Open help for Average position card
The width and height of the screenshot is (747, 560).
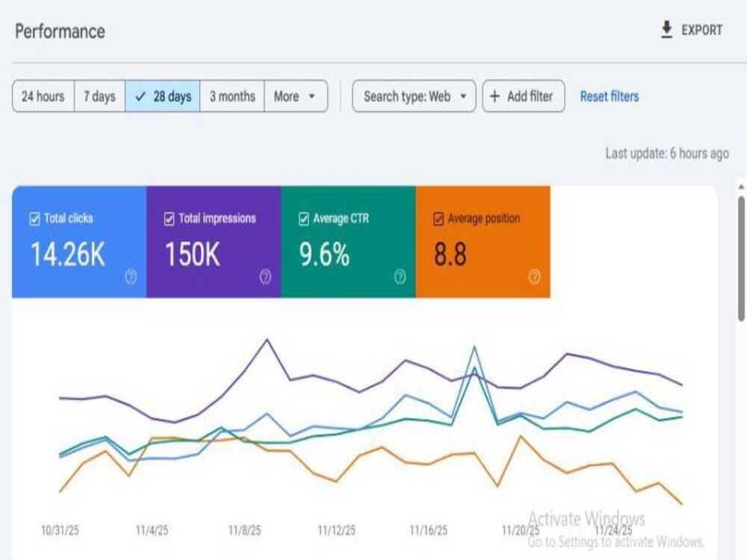point(535,276)
